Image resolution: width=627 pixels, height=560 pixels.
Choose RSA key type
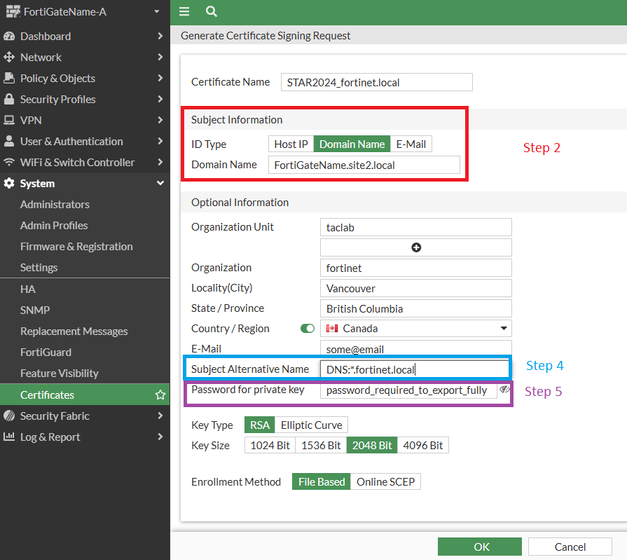(260, 425)
